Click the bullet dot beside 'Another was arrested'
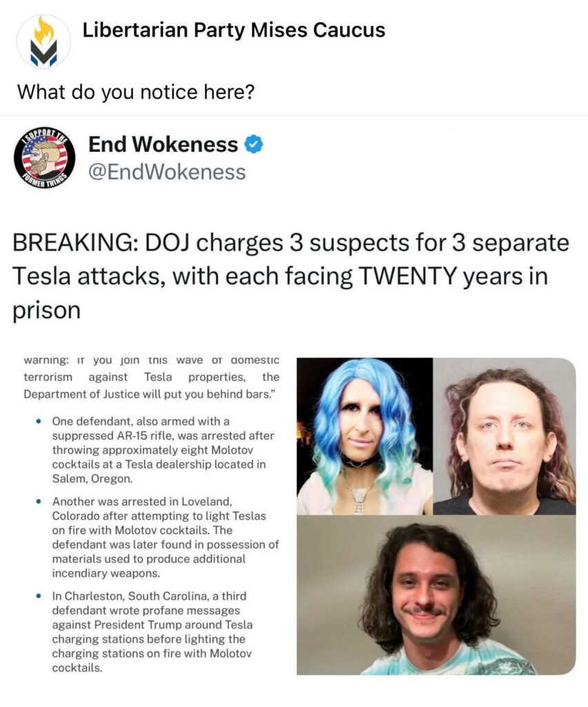Viewport: 588px width, 707px height. point(39,502)
